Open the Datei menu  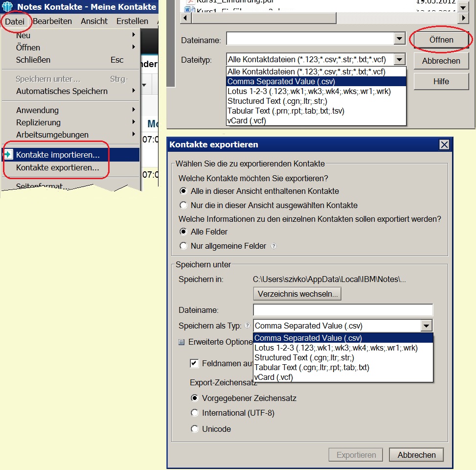tap(15, 21)
